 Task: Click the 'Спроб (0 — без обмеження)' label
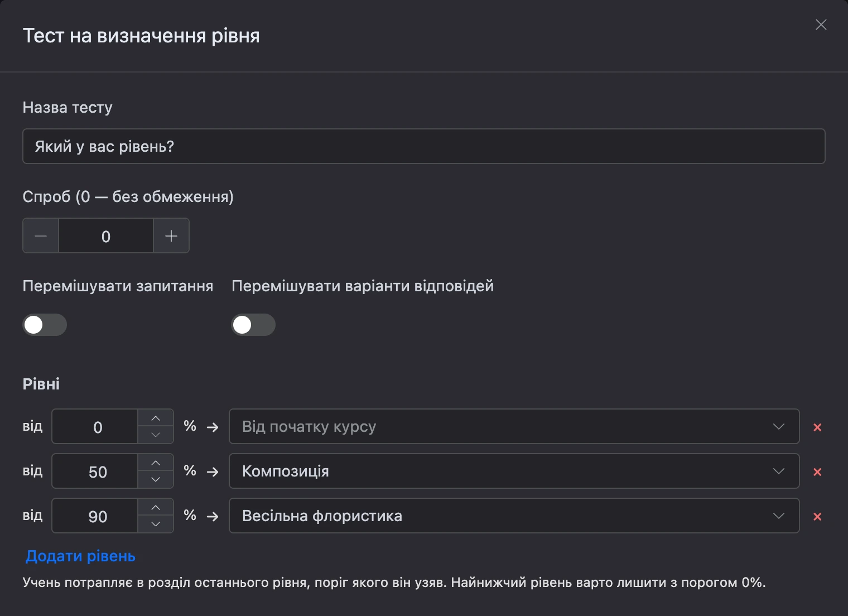tap(128, 196)
